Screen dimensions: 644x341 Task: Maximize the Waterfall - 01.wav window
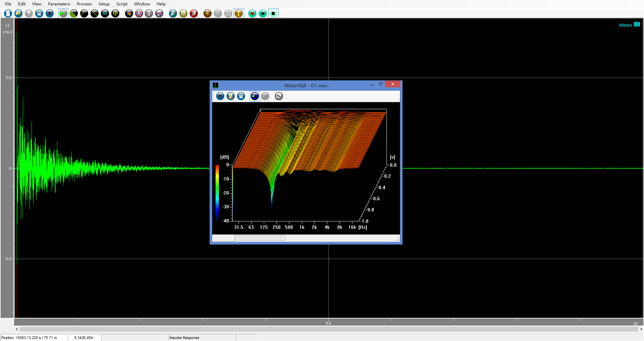tap(381, 84)
